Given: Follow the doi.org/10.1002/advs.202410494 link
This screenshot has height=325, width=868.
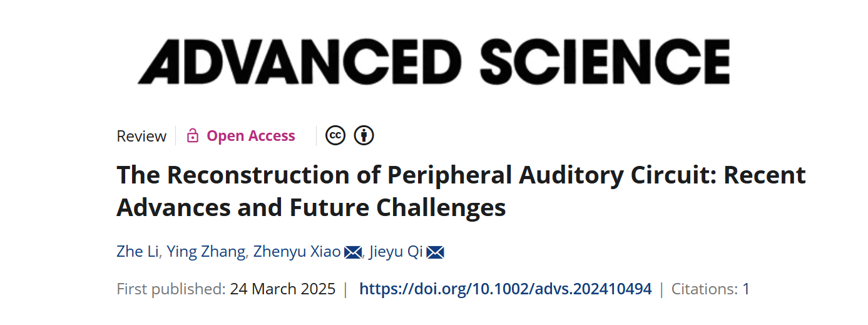Looking at the screenshot, I should point(506,289).
